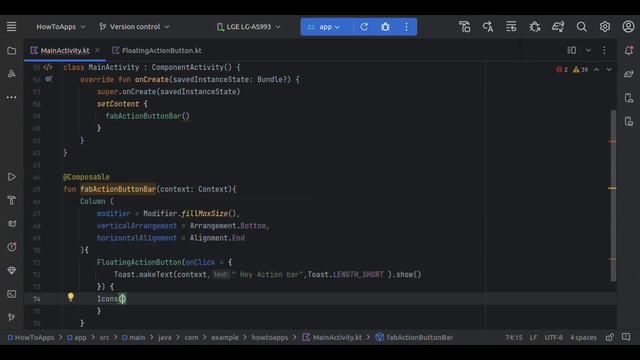Click the Icons() text on line 74
This screenshot has height=360, width=640.
(x=111, y=299)
